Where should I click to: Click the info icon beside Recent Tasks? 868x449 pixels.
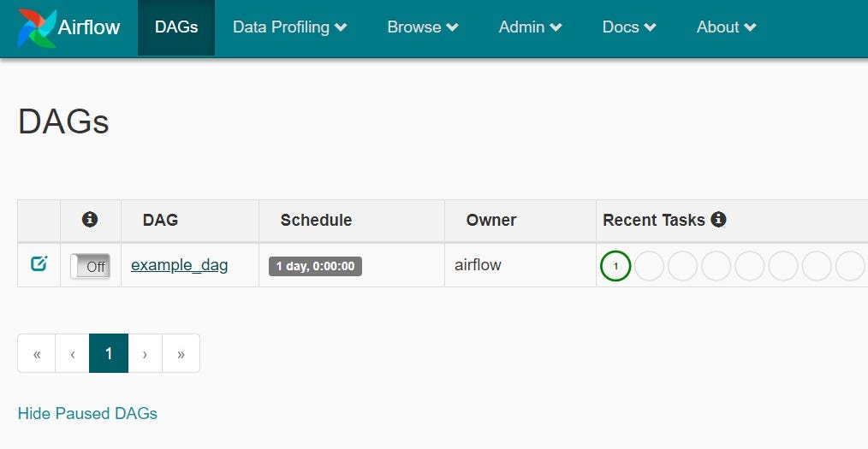(718, 220)
